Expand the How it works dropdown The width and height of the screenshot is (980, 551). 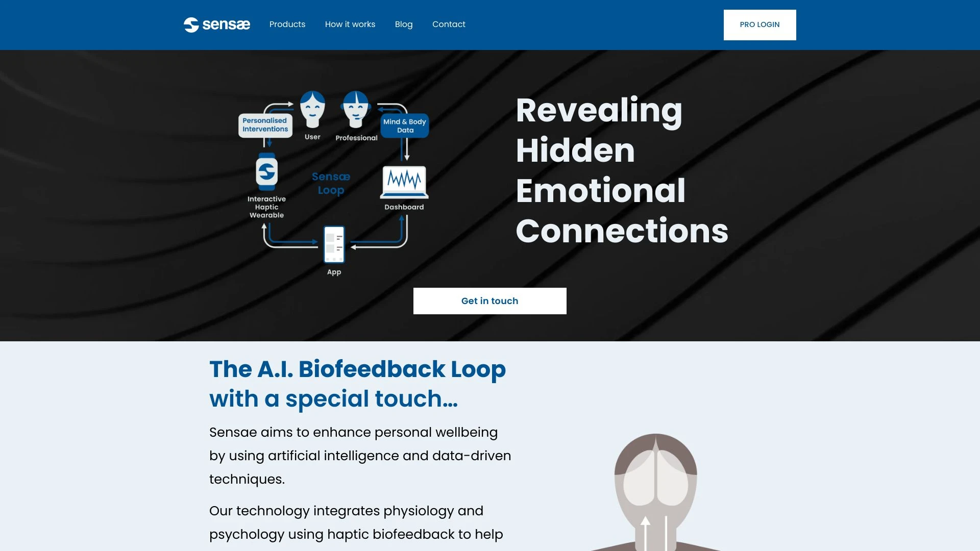click(x=350, y=24)
